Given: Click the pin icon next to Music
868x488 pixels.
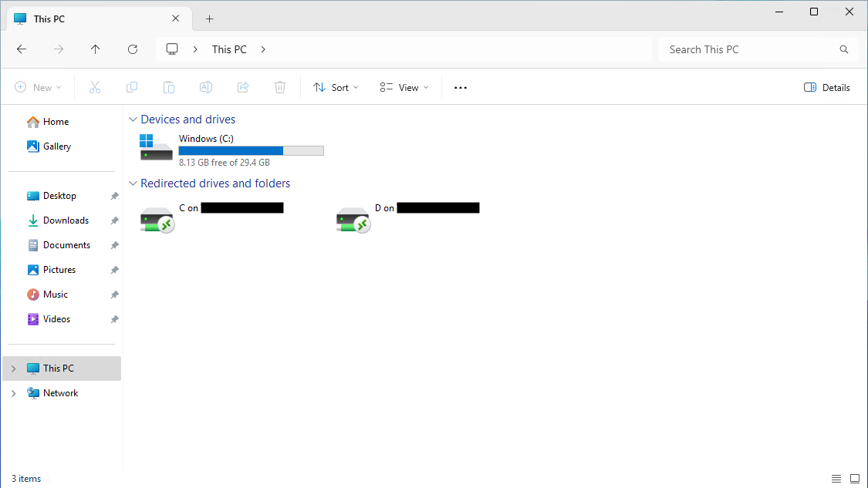Looking at the screenshot, I should click(x=115, y=295).
